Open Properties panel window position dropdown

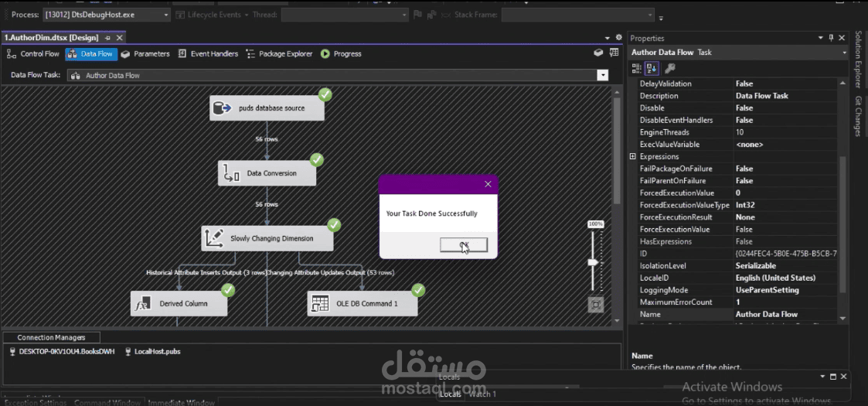tap(821, 38)
